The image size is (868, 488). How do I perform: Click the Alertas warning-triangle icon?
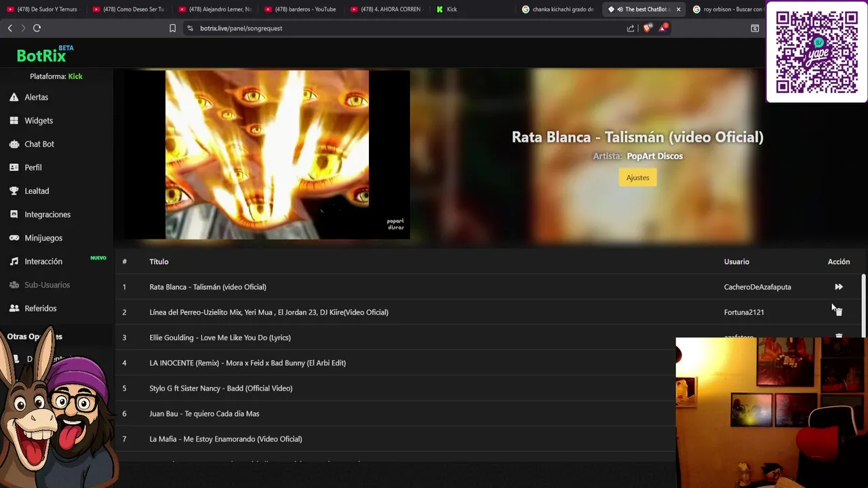(14, 97)
